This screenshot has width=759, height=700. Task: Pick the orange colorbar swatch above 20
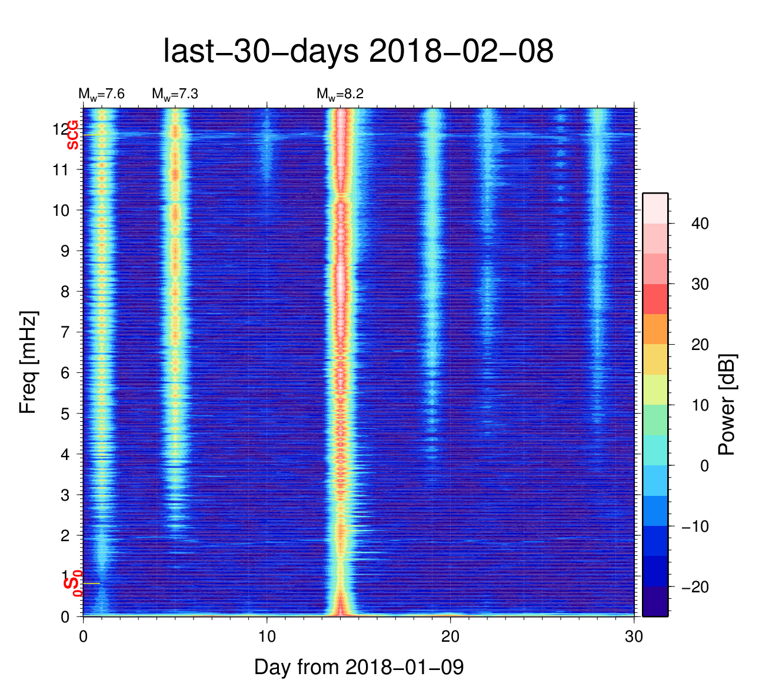click(655, 329)
